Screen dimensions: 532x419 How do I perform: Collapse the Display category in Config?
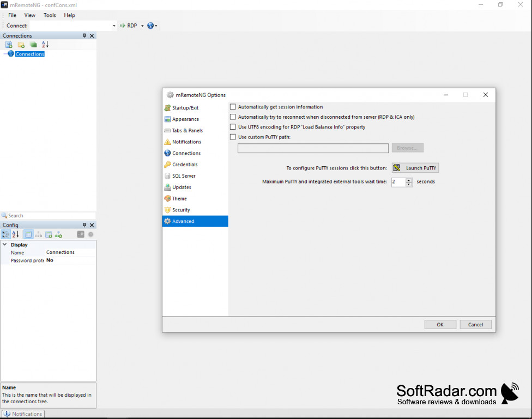5,244
